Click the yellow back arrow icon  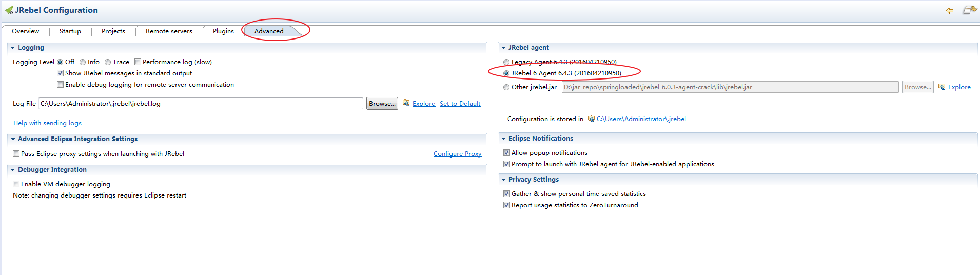950,10
